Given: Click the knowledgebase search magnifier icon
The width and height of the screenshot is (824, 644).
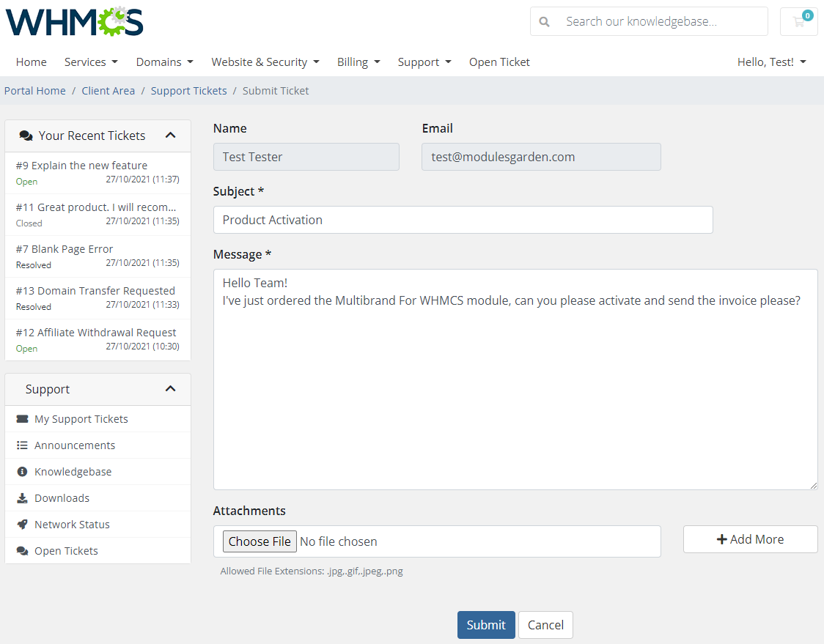Looking at the screenshot, I should [x=545, y=21].
